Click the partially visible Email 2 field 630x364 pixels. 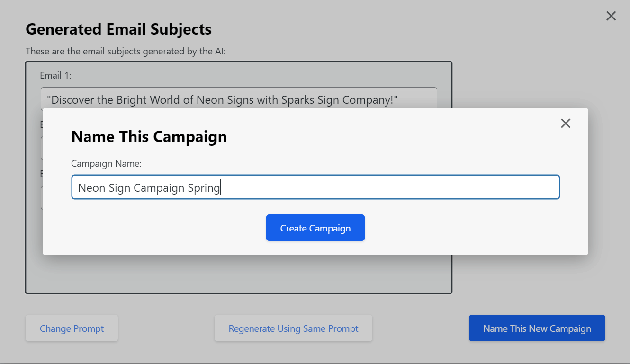[x=43, y=148]
